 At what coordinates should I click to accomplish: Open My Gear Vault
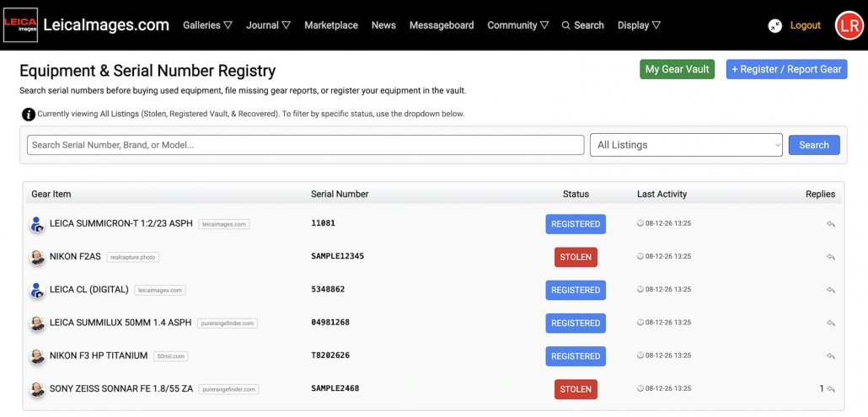(678, 69)
